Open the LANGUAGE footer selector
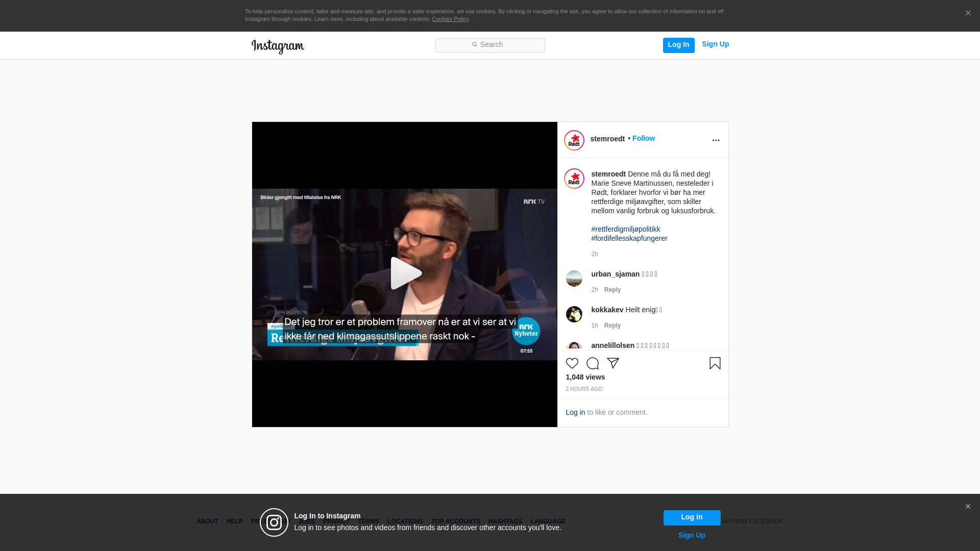Screen dimensions: 980x551 (548, 521)
